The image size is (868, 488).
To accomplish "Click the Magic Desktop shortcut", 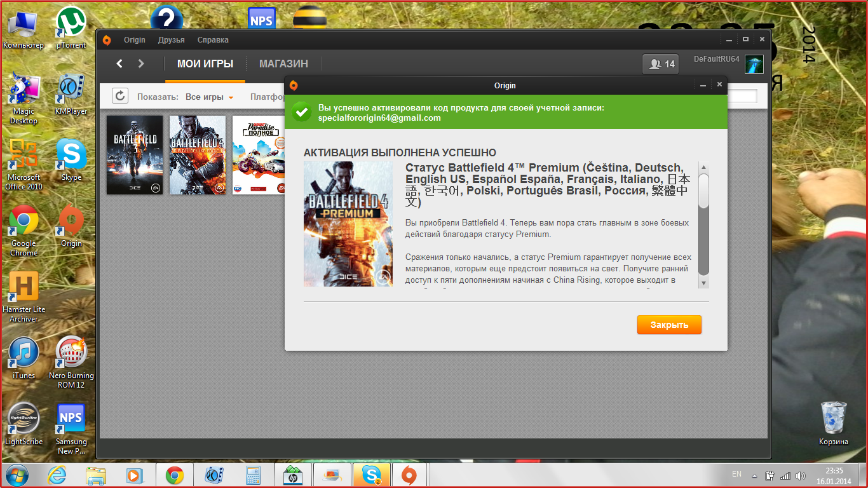I will pos(24,99).
